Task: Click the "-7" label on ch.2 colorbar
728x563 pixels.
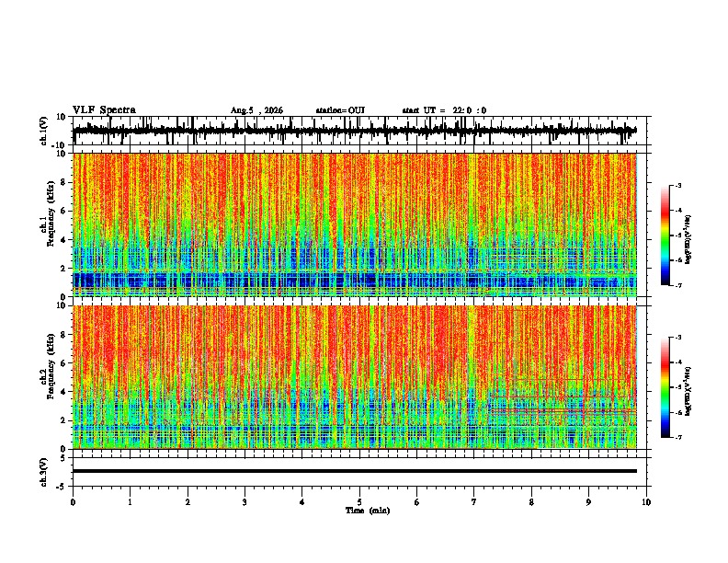Action: click(x=678, y=438)
